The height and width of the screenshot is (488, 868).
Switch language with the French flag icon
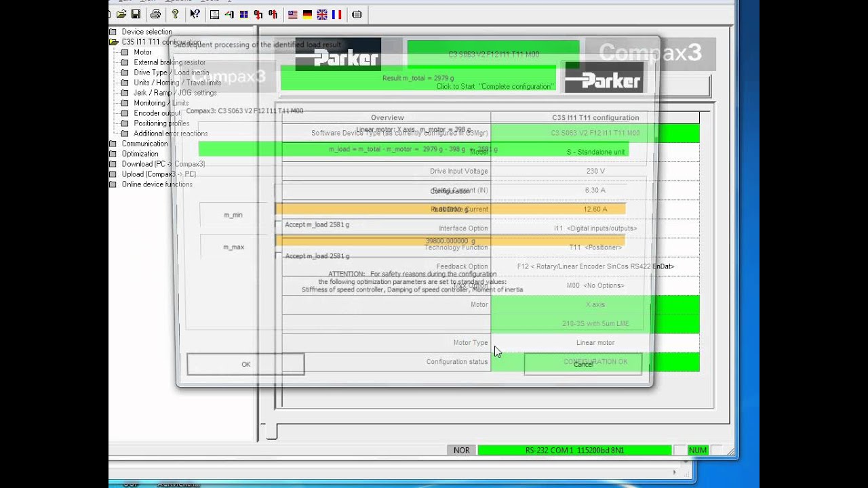(x=336, y=14)
